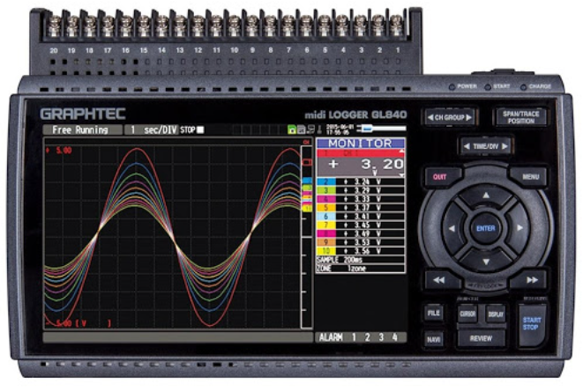583x392 pixels.
Task: Tap the NAVI key
Action: [x=434, y=339]
